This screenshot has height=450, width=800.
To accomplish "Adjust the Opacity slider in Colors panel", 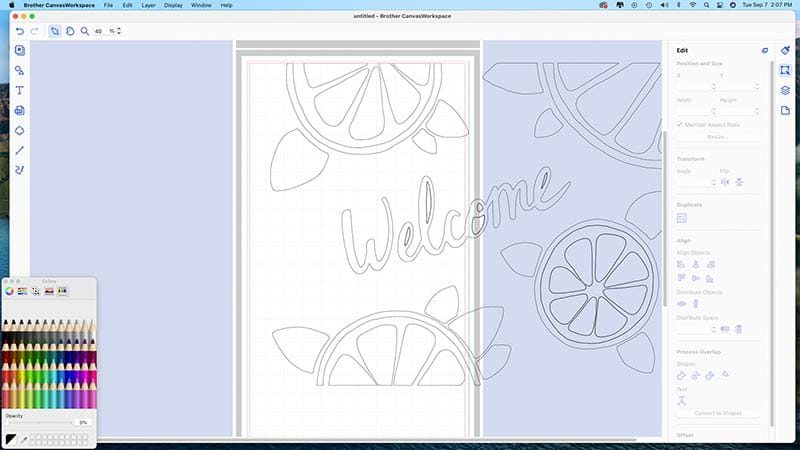I will tap(40, 423).
